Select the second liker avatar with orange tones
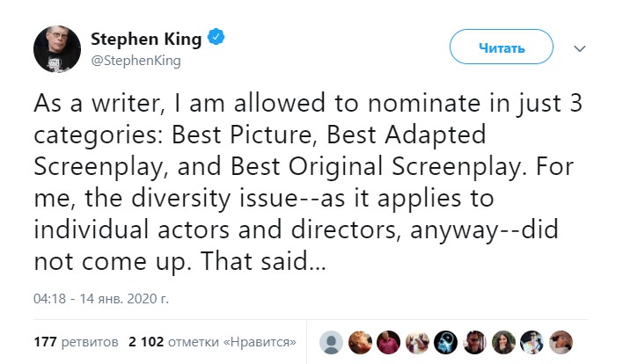 click(x=359, y=341)
